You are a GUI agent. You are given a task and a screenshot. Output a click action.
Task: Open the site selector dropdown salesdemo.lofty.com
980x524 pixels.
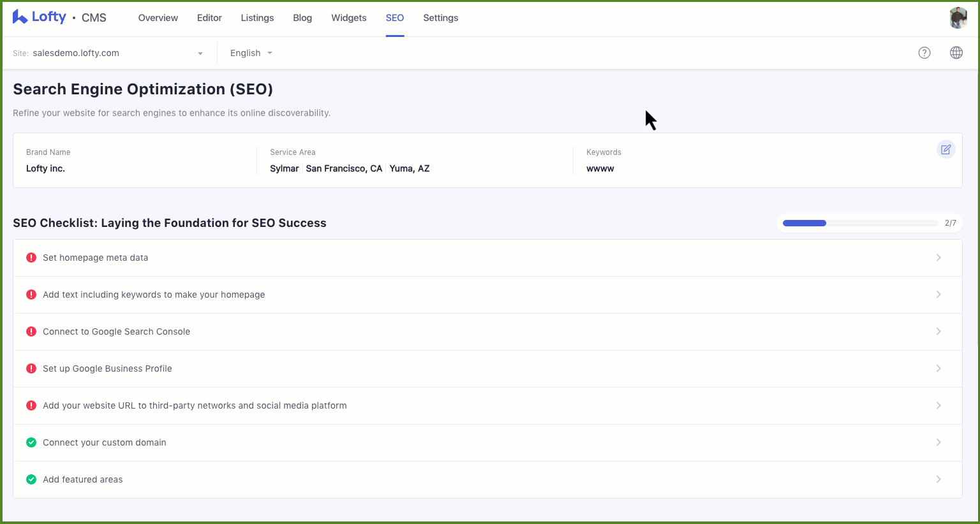[108, 53]
